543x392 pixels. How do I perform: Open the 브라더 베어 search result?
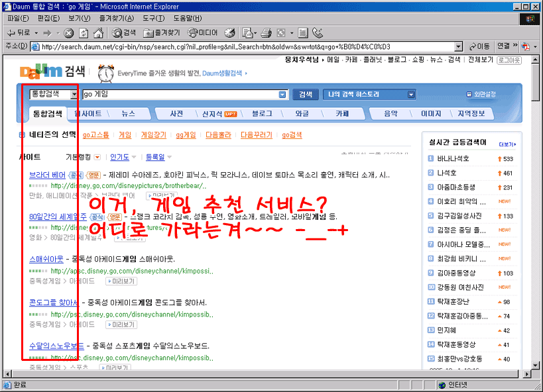(48, 175)
